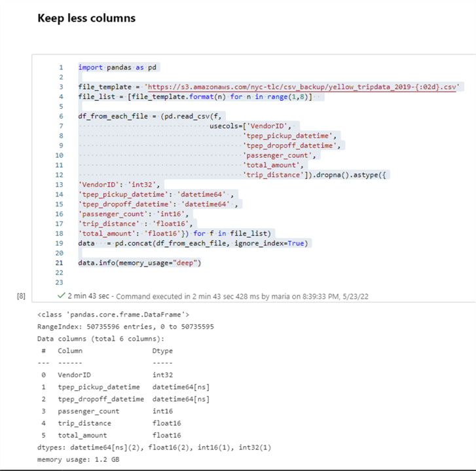The width and height of the screenshot is (476, 471).
Task: Click the 'Keep less columns' heading
Action: pos(86,18)
